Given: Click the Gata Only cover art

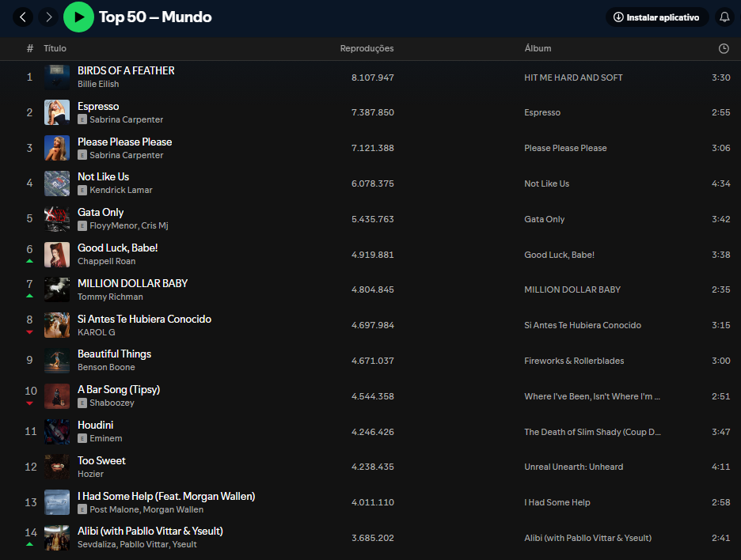Looking at the screenshot, I should pos(57,219).
